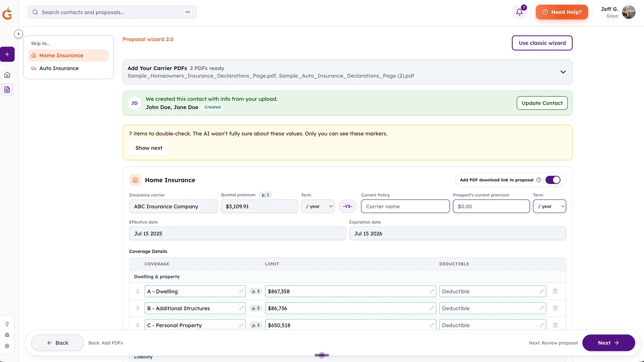Screen dimensions: 644x362
Task: Click Update Contact button
Action: (x=542, y=103)
